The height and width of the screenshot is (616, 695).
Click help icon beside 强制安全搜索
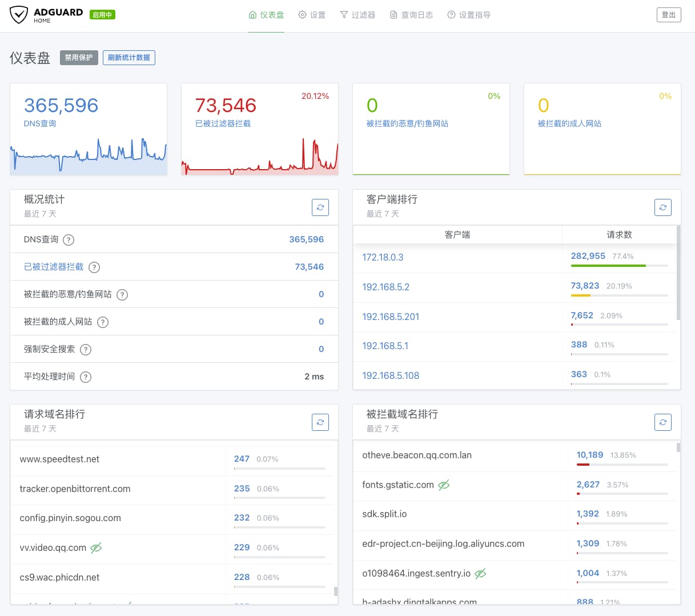86,350
